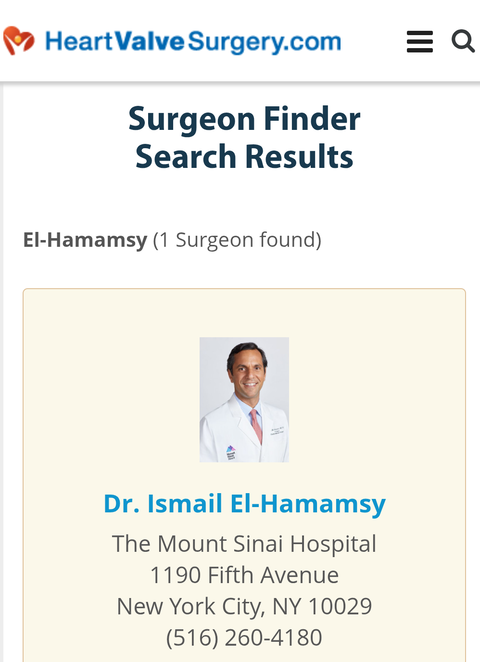Select The Mount Sinai Hospital text

click(244, 543)
